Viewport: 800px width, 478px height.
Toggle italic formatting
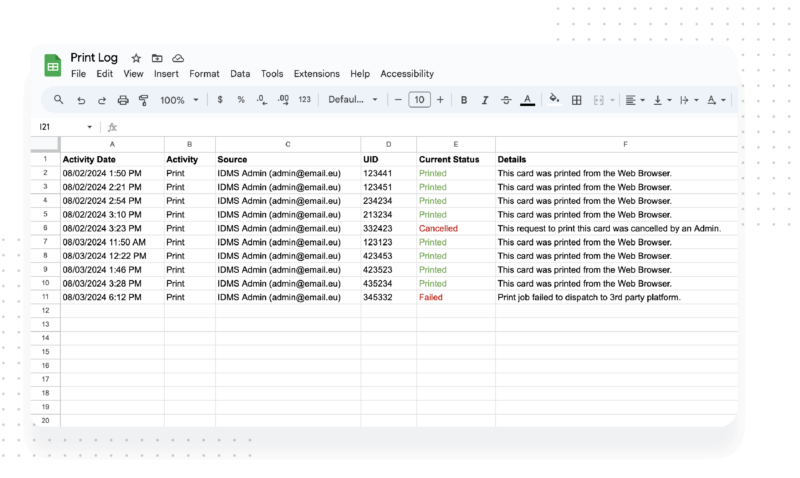[485, 100]
